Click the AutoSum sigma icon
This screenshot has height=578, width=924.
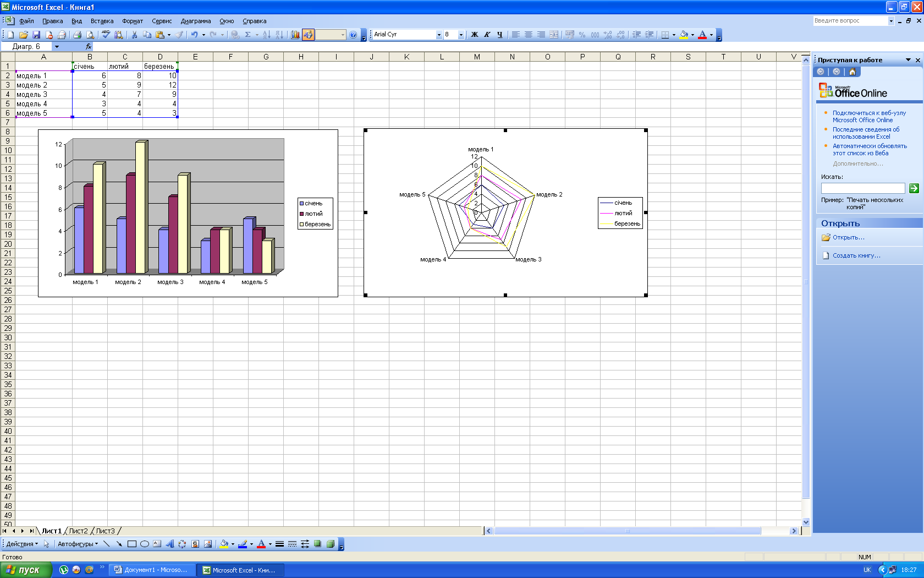click(248, 35)
